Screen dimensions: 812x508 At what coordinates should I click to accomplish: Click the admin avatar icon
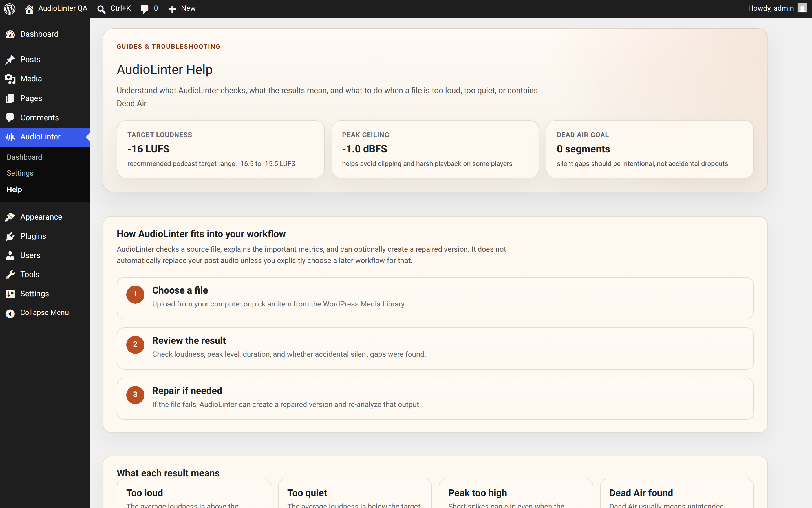(x=802, y=8)
